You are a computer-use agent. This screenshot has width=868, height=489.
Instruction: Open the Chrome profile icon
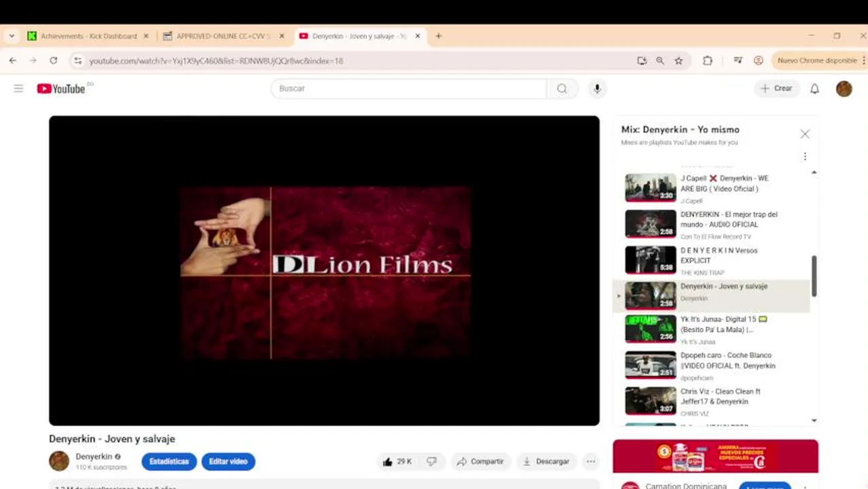point(759,60)
